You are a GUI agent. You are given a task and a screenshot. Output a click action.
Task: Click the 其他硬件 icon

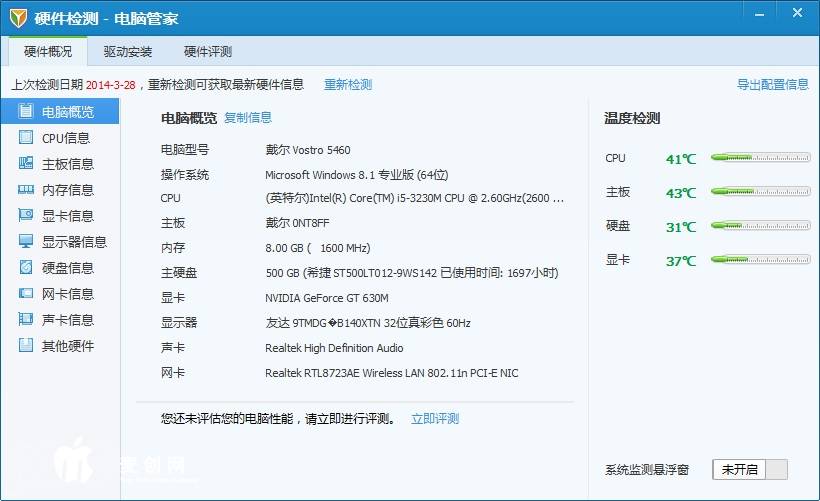pyautogui.click(x=25, y=345)
